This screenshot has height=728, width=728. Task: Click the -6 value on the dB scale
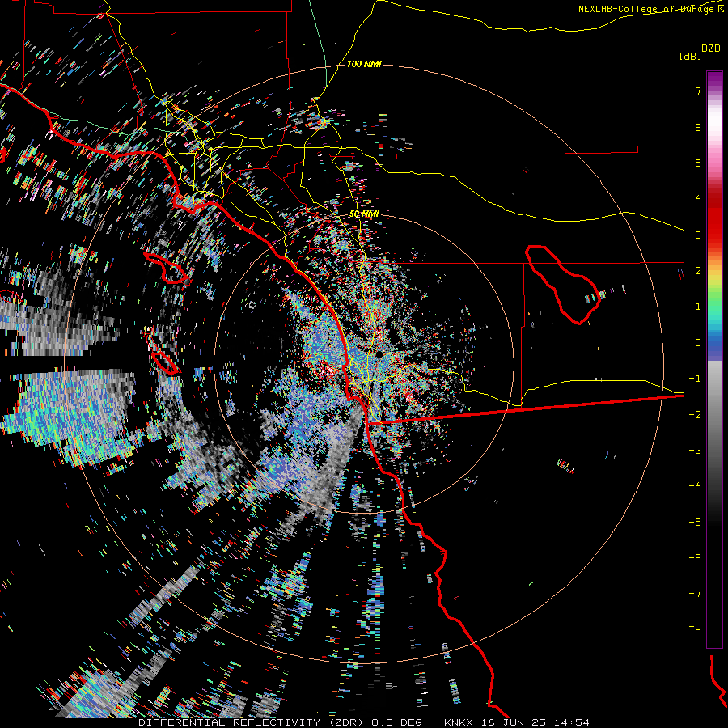tap(695, 558)
